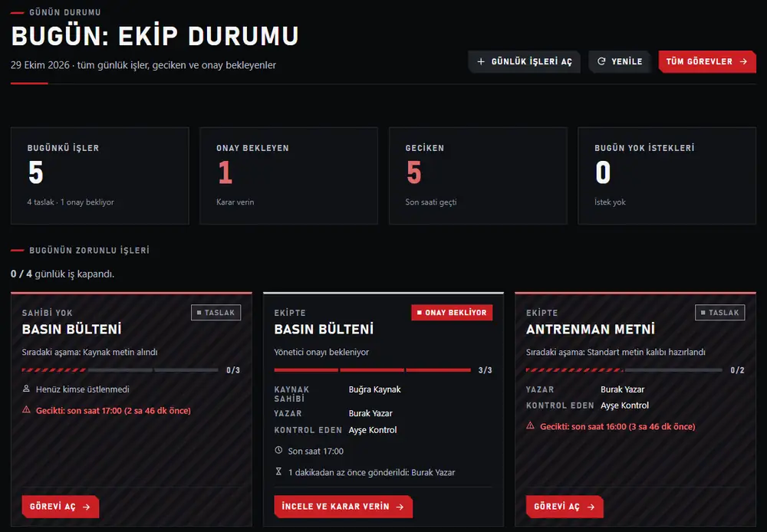This screenshot has width=767, height=532.
Task: Click İncele ve Karar Verin
Action: (x=343, y=507)
